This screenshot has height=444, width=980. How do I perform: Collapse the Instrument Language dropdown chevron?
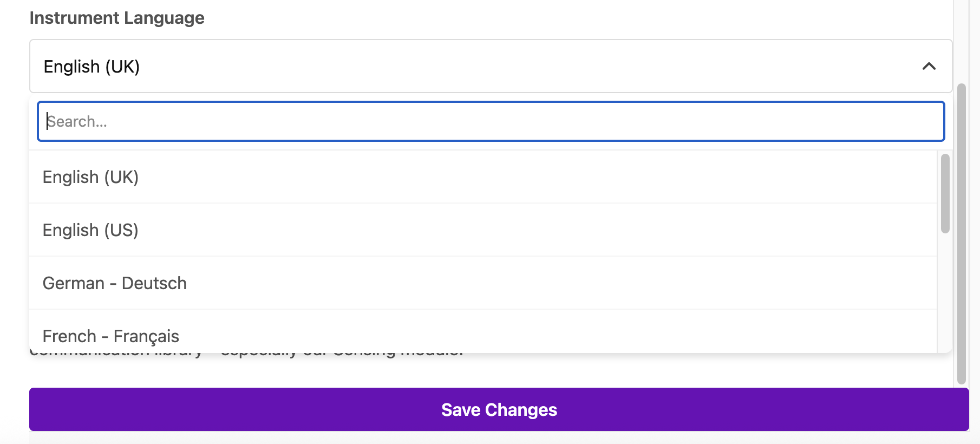pos(929,66)
